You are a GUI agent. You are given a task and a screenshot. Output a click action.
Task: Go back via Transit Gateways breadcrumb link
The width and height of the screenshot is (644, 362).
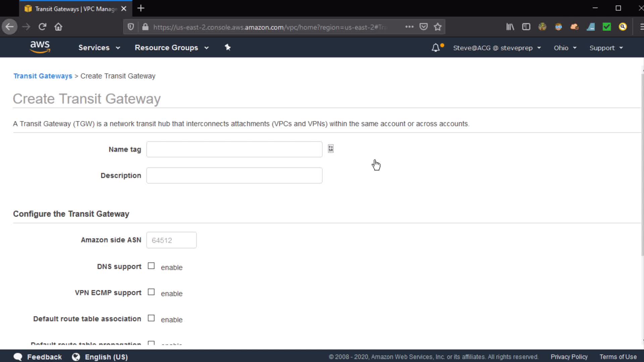point(43,76)
